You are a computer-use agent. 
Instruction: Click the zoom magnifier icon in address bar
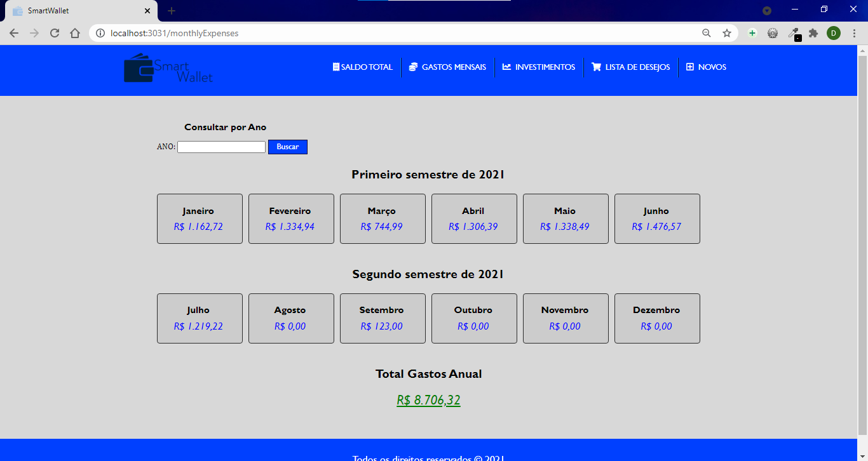(706, 33)
